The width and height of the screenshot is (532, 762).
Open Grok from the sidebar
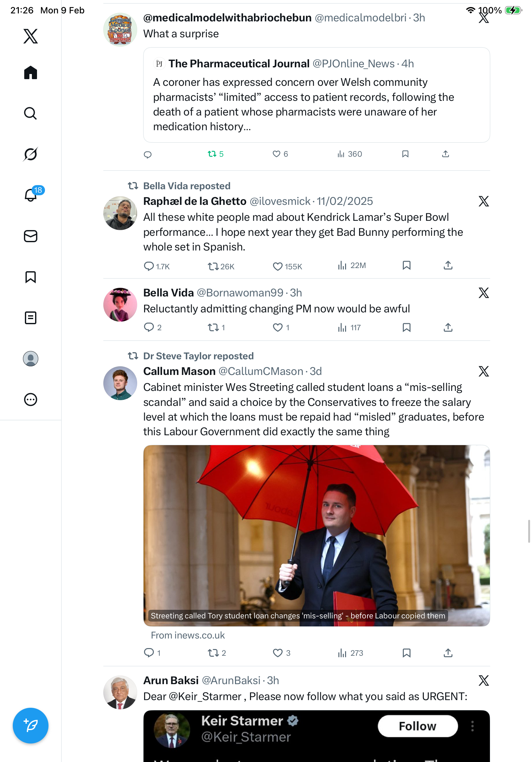click(x=31, y=154)
